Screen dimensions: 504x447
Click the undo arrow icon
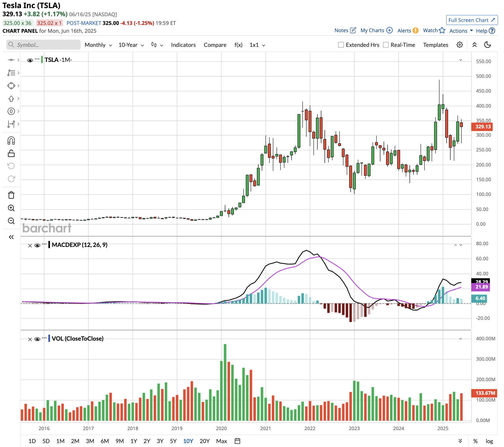pyautogui.click(x=11, y=166)
